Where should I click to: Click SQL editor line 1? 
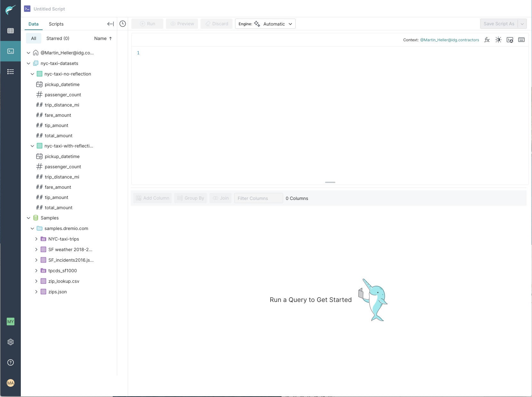pos(330,53)
